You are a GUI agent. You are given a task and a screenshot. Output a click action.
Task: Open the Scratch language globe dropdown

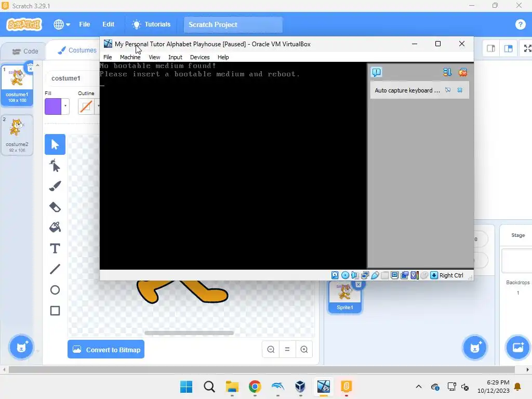point(62,24)
